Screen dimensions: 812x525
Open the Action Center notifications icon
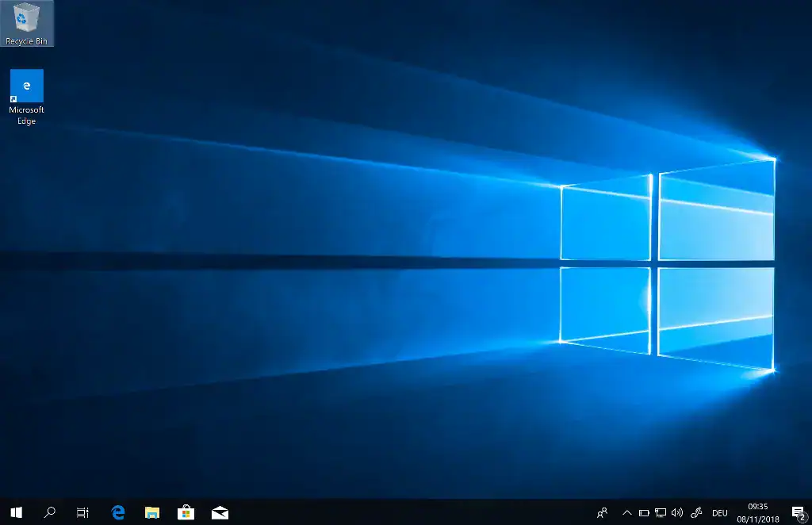click(x=799, y=512)
